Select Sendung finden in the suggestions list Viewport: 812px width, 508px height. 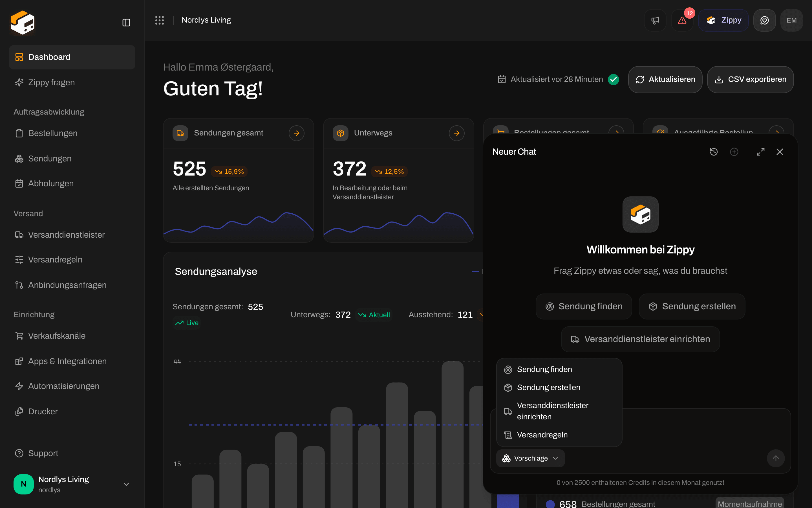(x=559, y=369)
